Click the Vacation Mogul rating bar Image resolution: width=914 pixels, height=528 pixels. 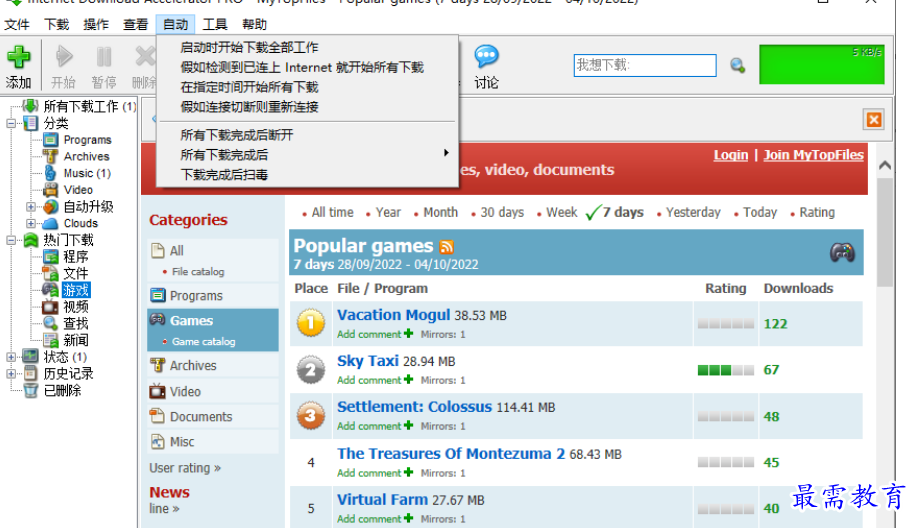click(726, 324)
